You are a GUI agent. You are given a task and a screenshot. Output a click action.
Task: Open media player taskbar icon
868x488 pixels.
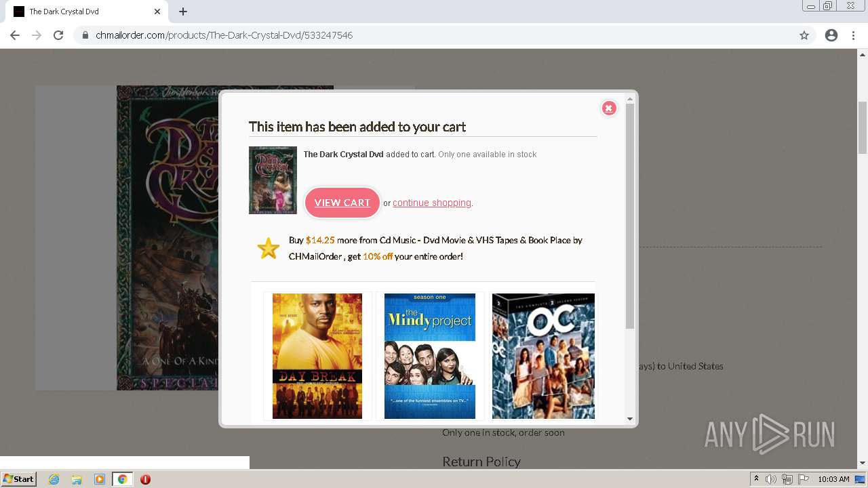[x=100, y=479]
